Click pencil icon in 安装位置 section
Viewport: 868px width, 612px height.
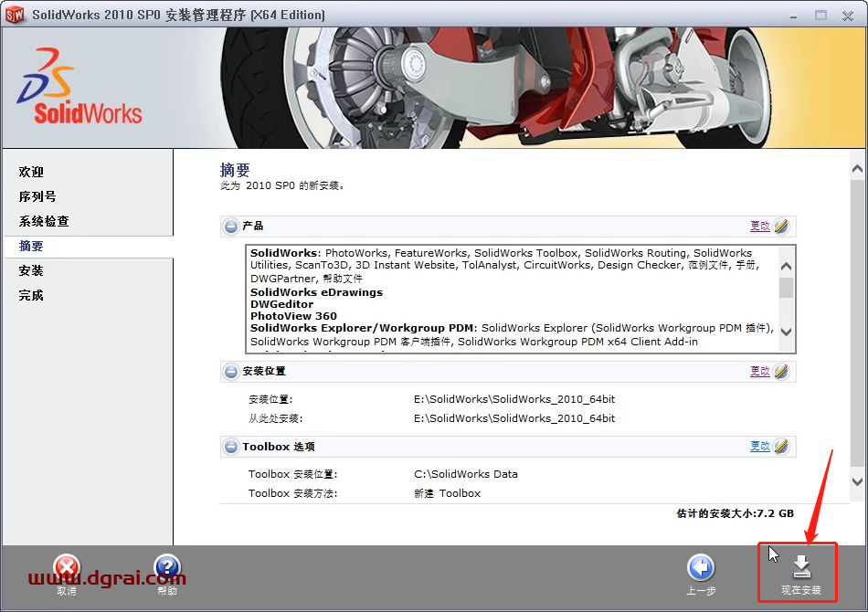pyautogui.click(x=781, y=371)
